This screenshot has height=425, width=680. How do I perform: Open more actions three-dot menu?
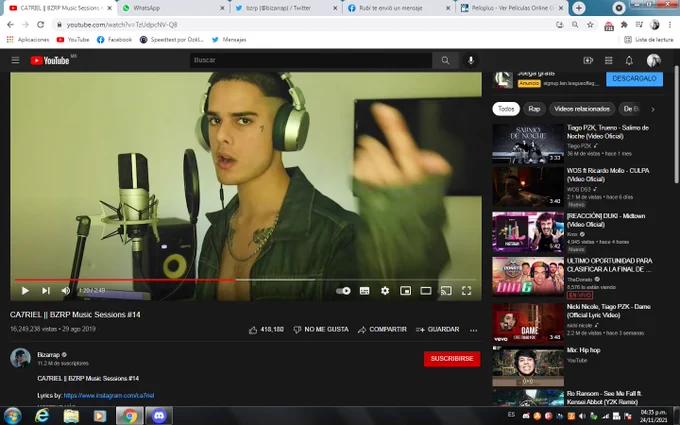(474, 330)
